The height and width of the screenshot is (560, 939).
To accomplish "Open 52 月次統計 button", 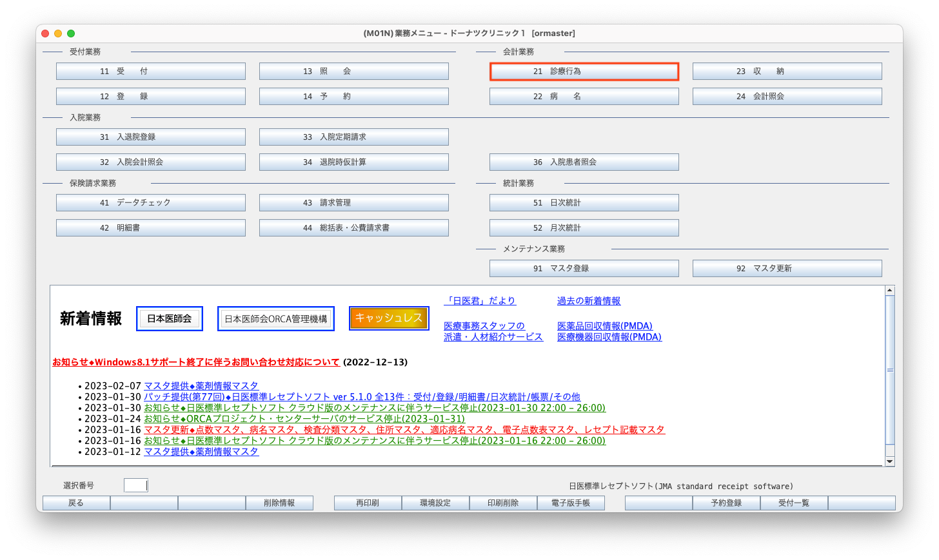I will click(x=584, y=228).
